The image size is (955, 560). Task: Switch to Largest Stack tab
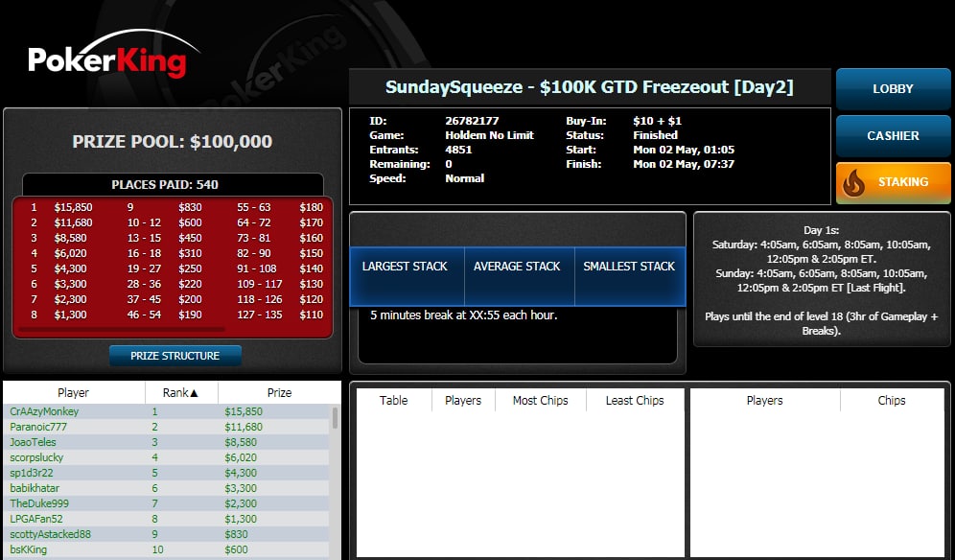coord(405,267)
